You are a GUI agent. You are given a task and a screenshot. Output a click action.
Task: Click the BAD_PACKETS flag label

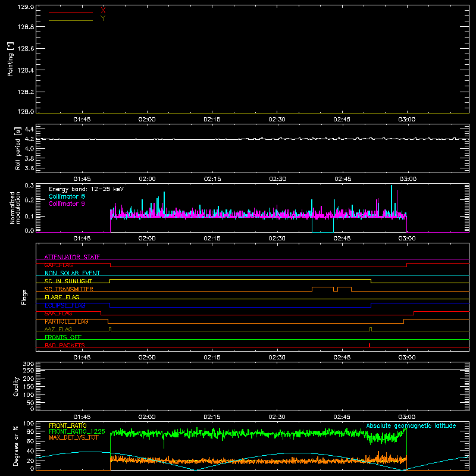click(65, 345)
